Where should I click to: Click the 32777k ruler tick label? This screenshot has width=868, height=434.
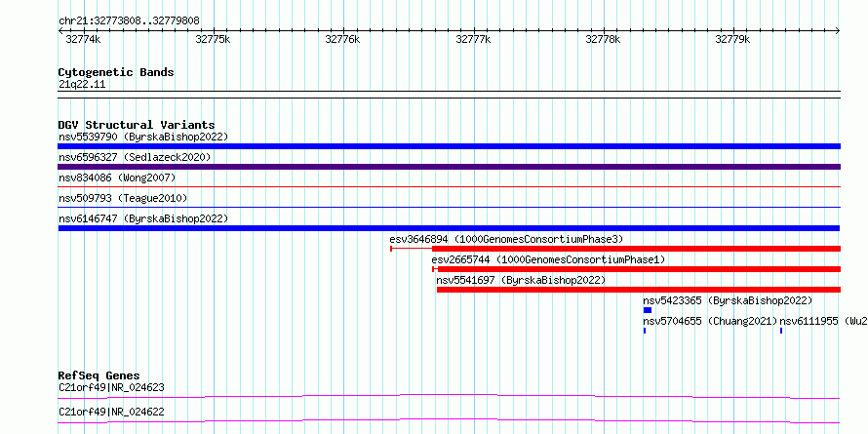coord(473,39)
